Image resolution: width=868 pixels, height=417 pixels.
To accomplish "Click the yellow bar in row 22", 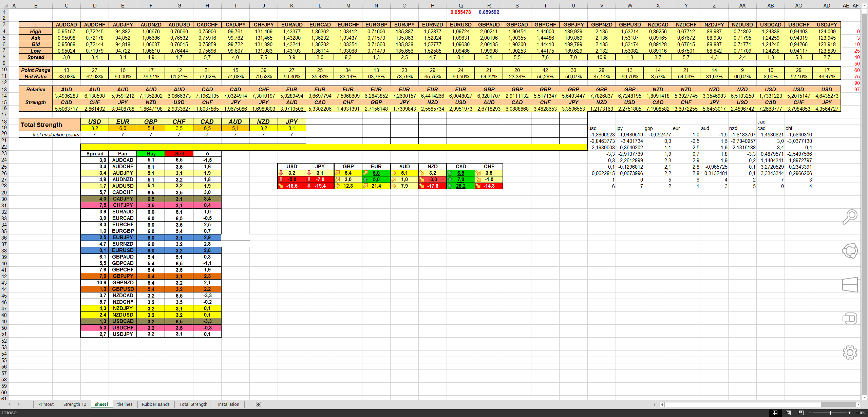I will pos(334,147).
